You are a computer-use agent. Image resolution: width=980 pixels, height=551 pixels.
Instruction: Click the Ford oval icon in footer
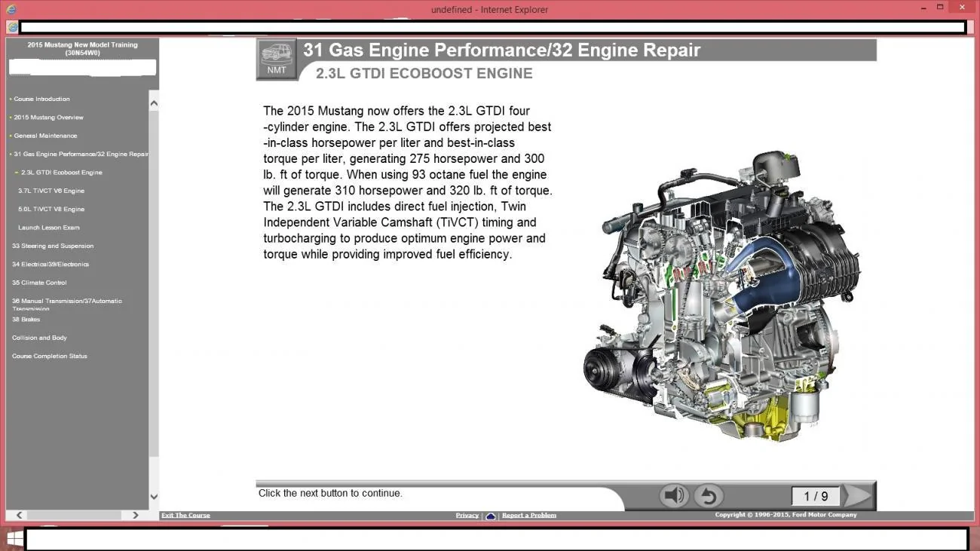pos(491,516)
